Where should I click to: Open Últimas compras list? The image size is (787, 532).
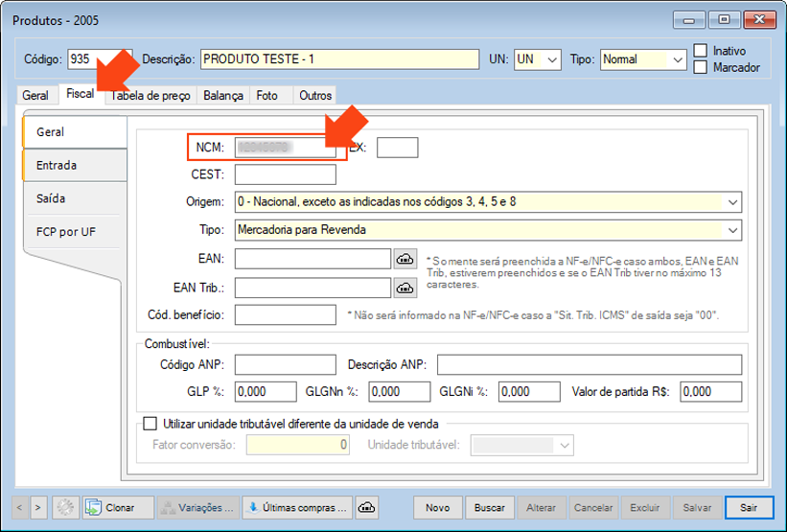point(295,507)
